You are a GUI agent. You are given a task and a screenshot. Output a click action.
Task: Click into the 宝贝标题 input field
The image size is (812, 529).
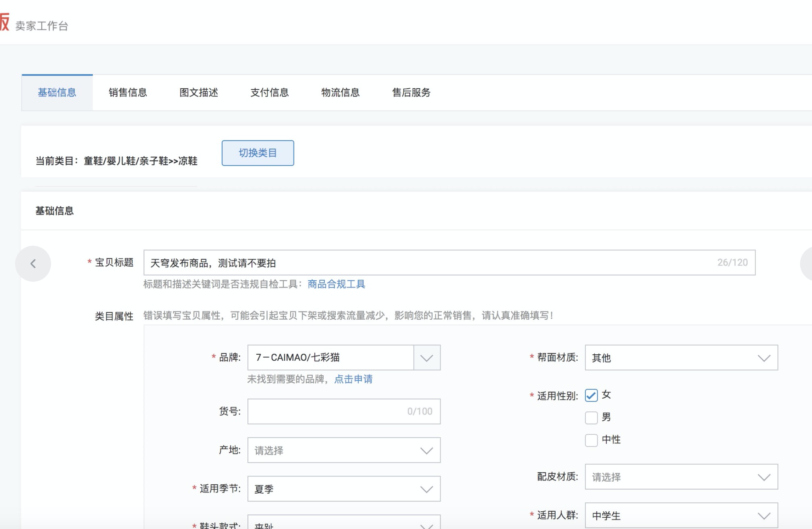(x=450, y=263)
